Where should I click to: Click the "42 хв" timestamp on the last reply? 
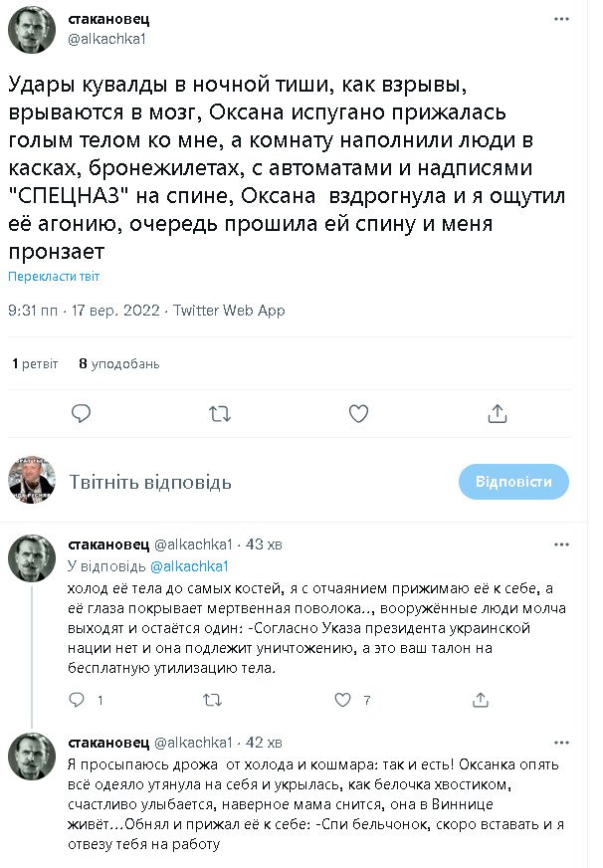click(263, 743)
